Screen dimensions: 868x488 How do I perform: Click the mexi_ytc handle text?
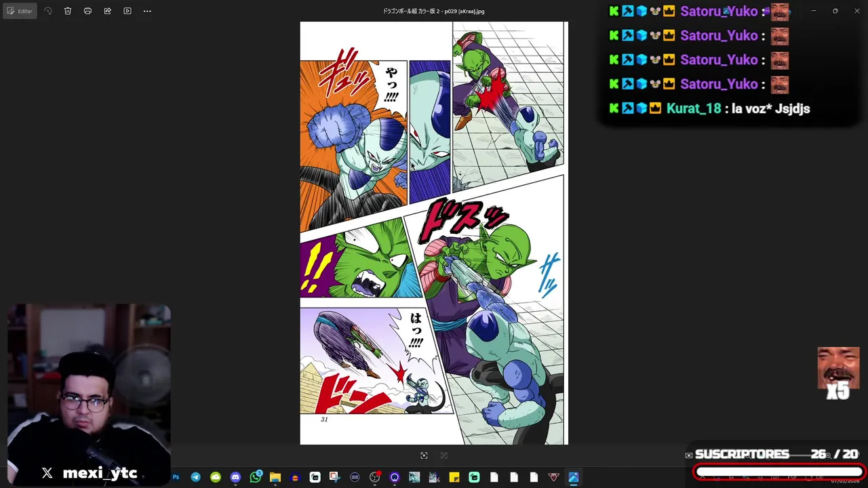point(100,473)
